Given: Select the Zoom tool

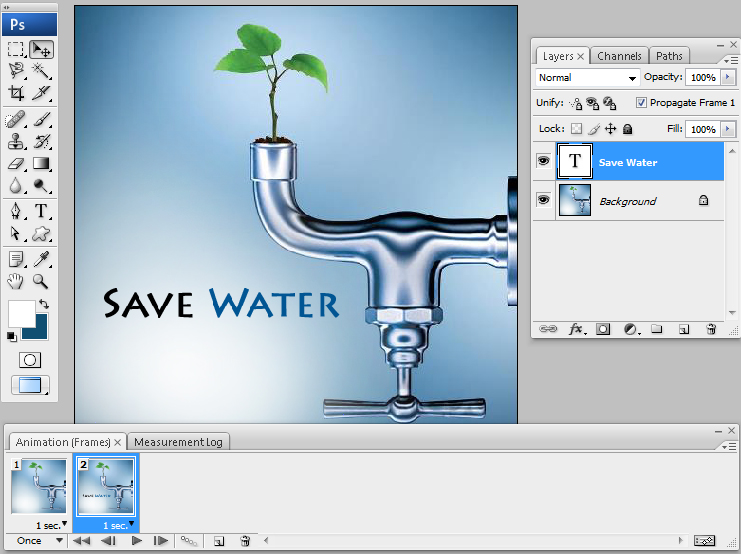Looking at the screenshot, I should (x=42, y=282).
